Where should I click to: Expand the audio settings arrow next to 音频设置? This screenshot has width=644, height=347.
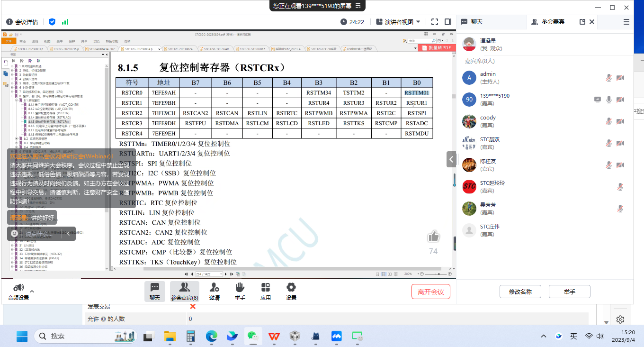pos(32,292)
